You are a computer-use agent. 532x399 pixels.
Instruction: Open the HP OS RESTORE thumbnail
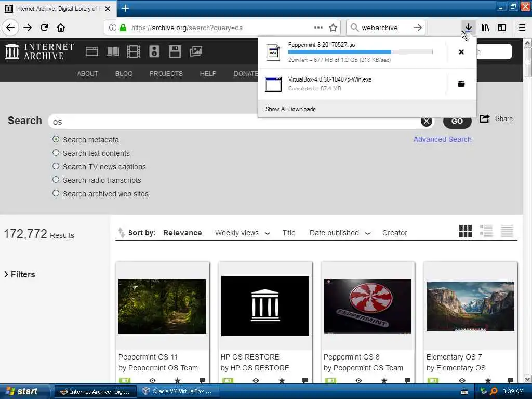[265, 306]
